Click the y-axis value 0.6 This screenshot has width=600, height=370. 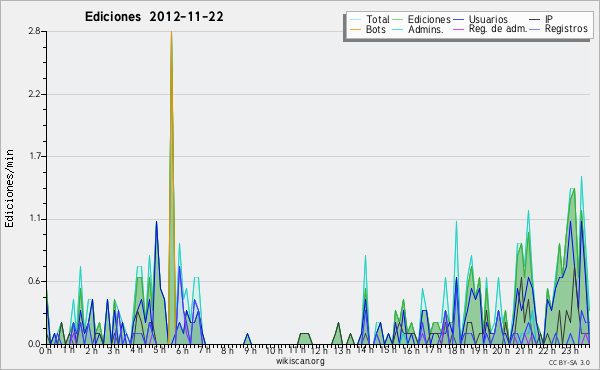[x=34, y=281]
